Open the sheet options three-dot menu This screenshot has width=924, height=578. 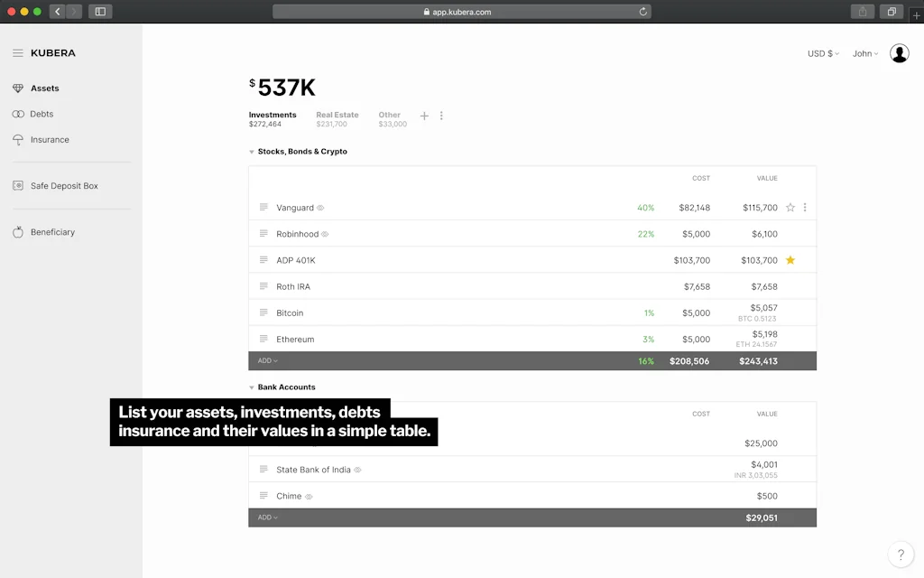441,116
